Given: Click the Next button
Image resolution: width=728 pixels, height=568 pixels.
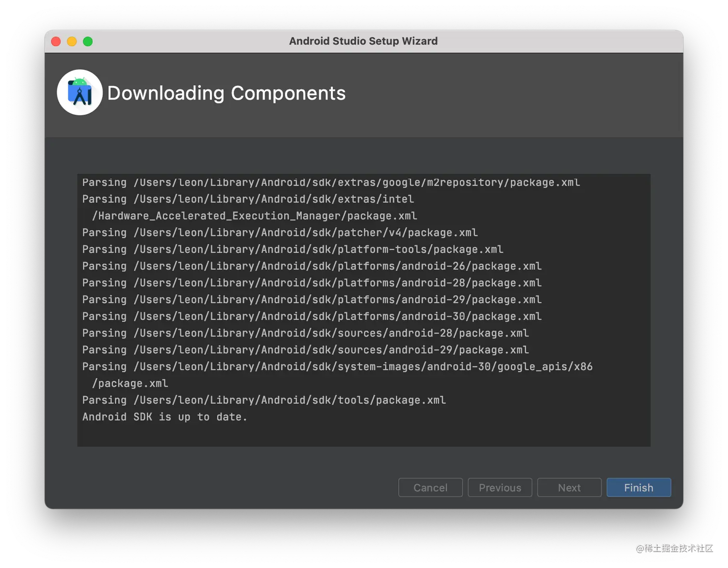Looking at the screenshot, I should [569, 488].
